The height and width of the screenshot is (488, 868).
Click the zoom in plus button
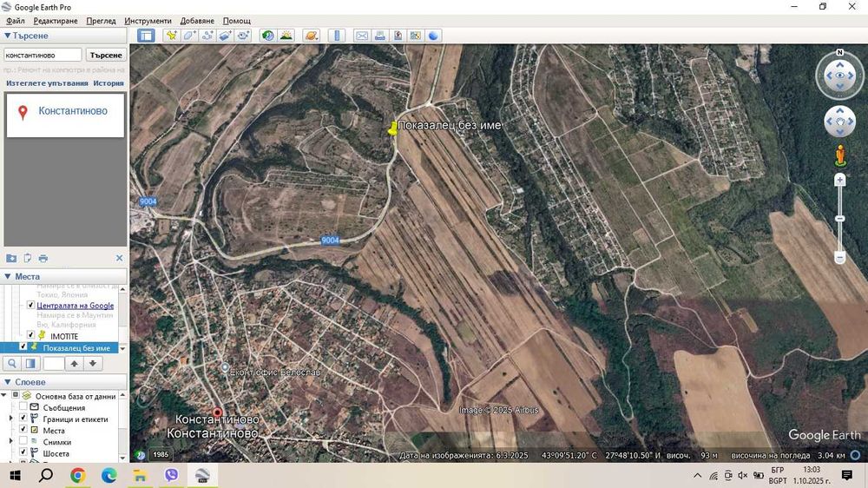(x=839, y=180)
